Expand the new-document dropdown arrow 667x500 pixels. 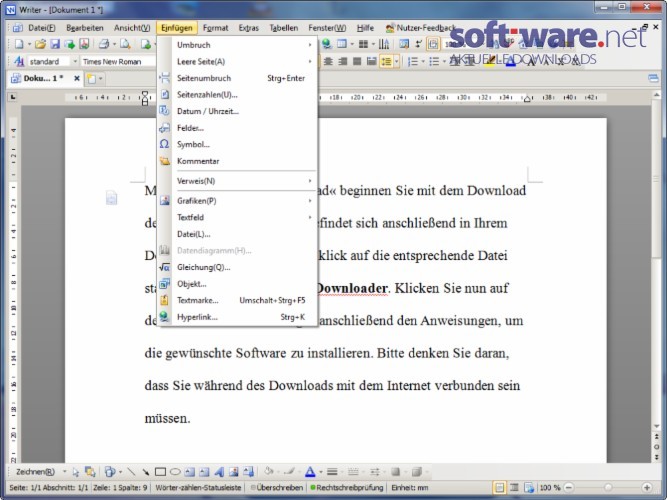[x=29, y=44]
